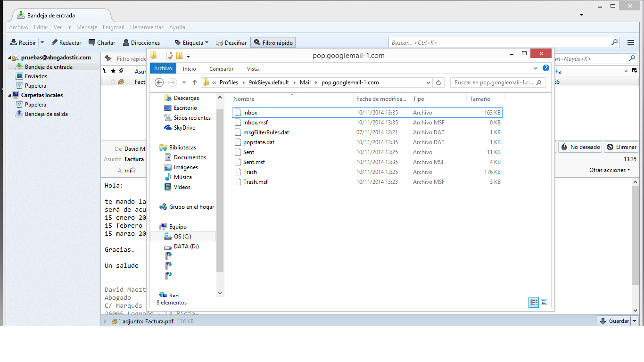Open Direcciones address book
Image resolution: width=644 pixels, height=362 pixels.
(141, 42)
